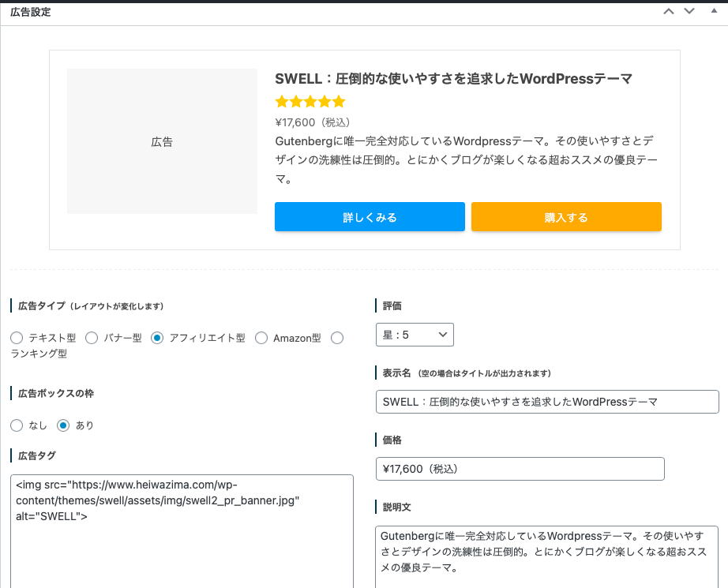Move the 広告設定 panel down with the arrow

point(689,11)
